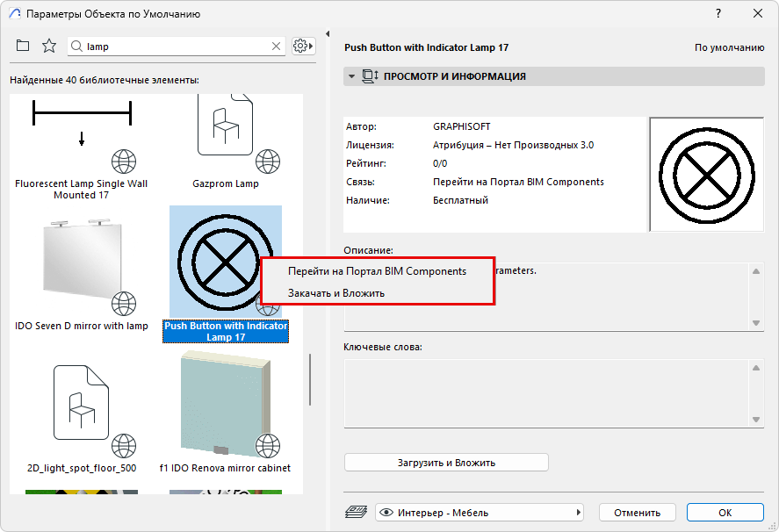Screen dimensions: 779x532
Task: Click the search magnifier icon
Action: tap(76, 47)
